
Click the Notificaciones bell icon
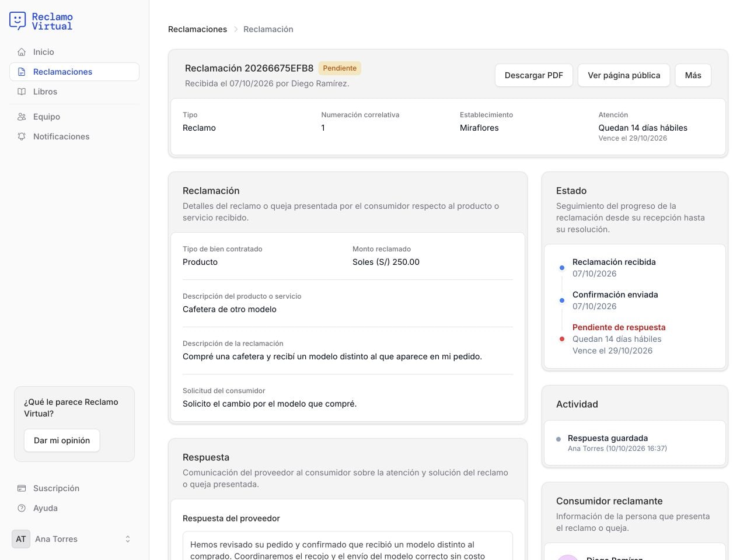(22, 136)
